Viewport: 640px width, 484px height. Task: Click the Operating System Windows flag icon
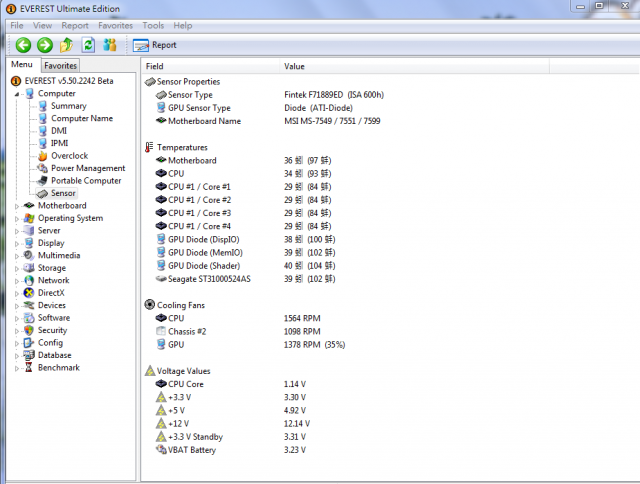[x=29, y=218]
